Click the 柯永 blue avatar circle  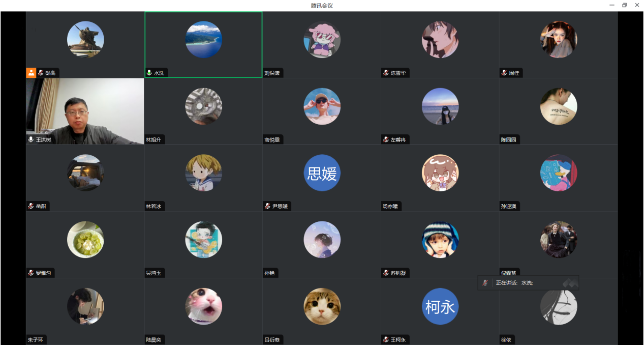[440, 306]
